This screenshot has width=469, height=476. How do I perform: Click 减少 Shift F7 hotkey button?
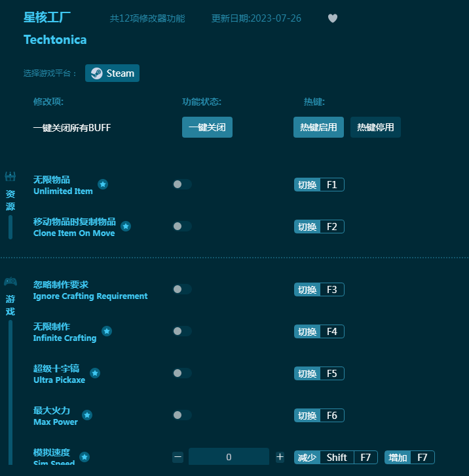click(336, 457)
